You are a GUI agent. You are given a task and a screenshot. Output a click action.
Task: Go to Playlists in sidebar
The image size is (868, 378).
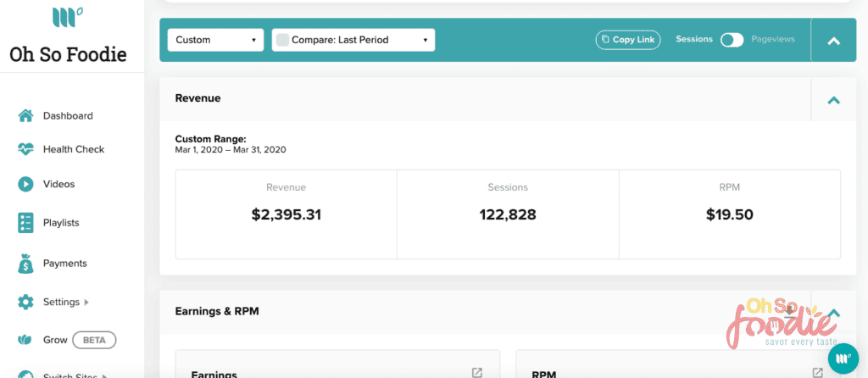coord(61,223)
